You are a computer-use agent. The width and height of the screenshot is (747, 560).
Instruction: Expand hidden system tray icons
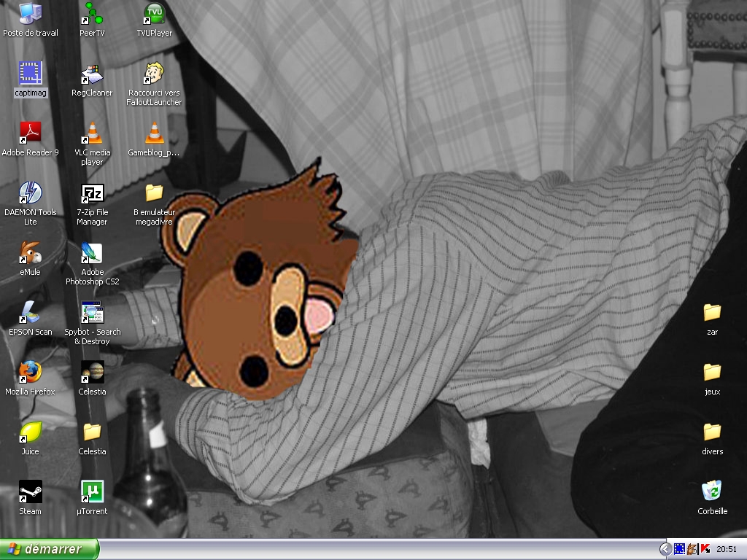(x=665, y=550)
